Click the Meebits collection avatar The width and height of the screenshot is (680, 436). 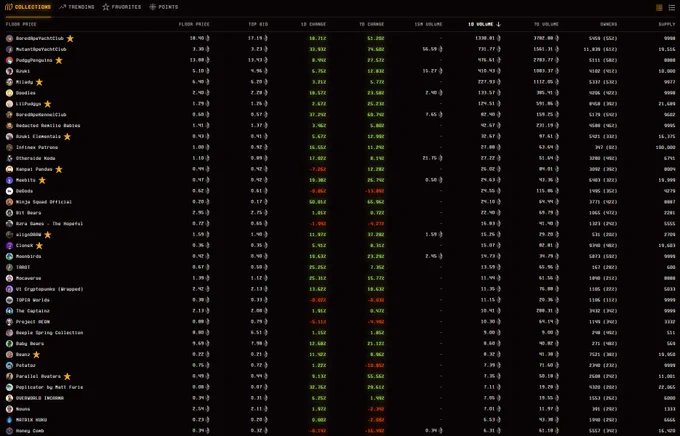[x=10, y=180]
